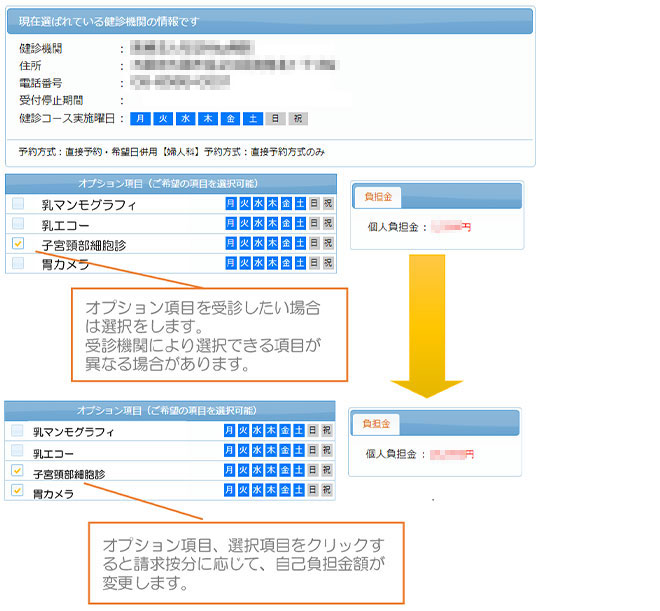Click the gray 祝 badge in 健診コース実施曜日
This screenshot has height=611, width=660.
298,119
